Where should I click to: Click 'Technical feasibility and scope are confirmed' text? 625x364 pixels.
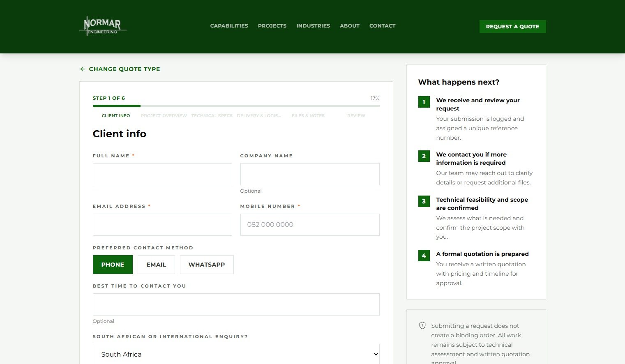tap(482, 204)
